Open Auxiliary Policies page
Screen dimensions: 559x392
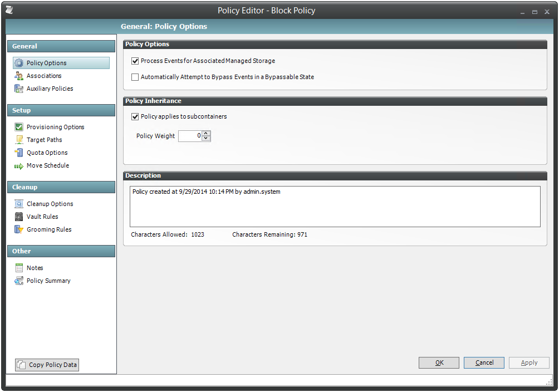(50, 89)
